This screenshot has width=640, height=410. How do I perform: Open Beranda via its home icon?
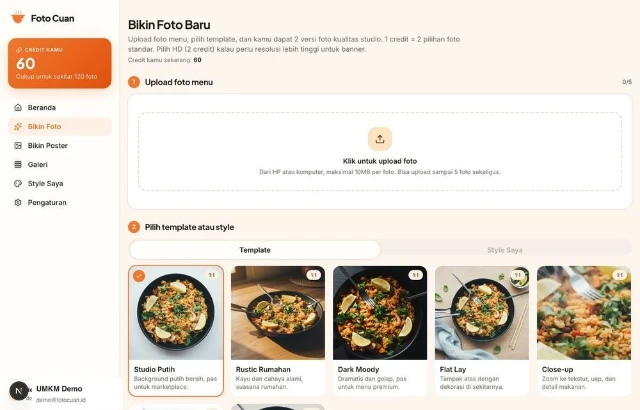18,107
